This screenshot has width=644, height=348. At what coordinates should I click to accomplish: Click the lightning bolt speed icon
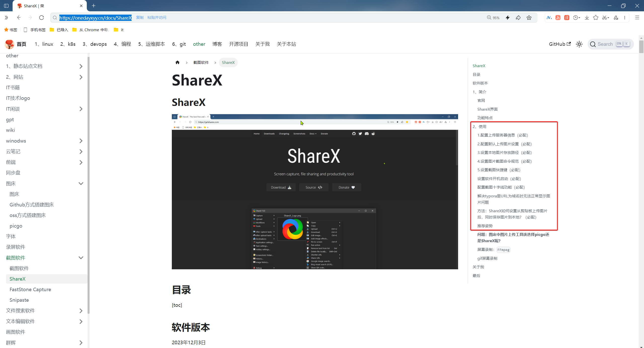(x=508, y=18)
